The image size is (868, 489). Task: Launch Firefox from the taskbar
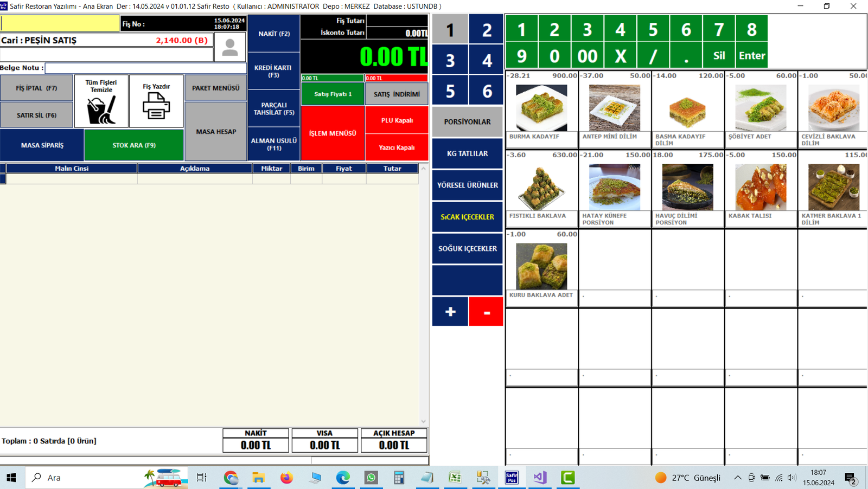point(286,478)
